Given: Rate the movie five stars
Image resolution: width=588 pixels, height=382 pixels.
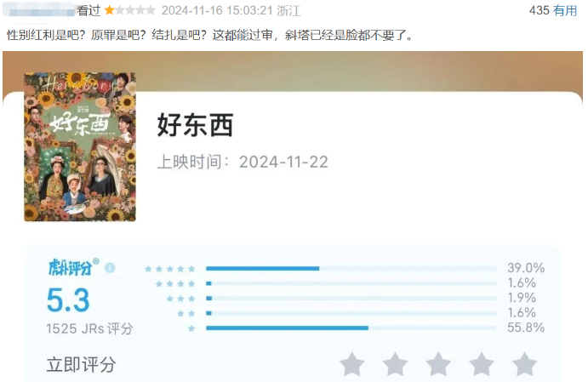Looking at the screenshot, I should click(x=525, y=364).
